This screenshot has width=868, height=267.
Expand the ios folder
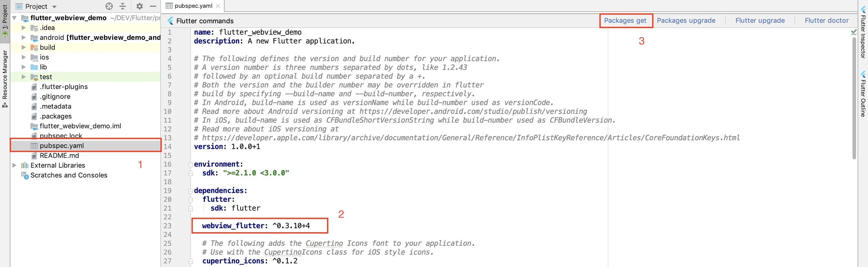click(x=24, y=57)
